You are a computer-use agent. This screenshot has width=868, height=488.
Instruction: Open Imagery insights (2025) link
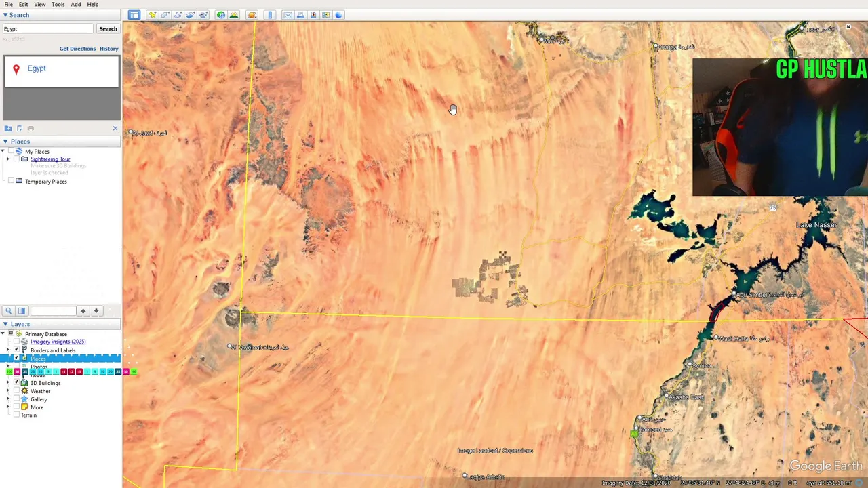(x=58, y=342)
